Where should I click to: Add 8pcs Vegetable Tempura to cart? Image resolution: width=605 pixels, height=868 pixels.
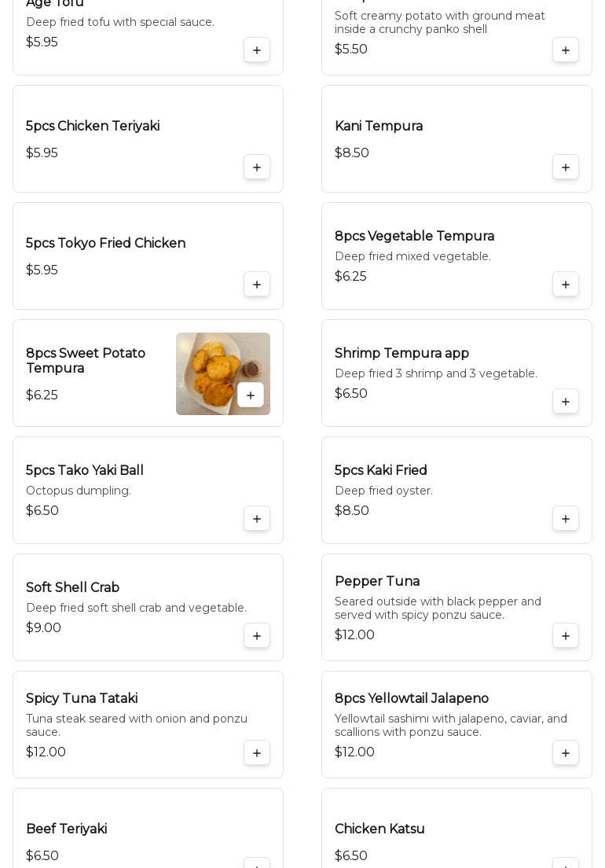(566, 285)
